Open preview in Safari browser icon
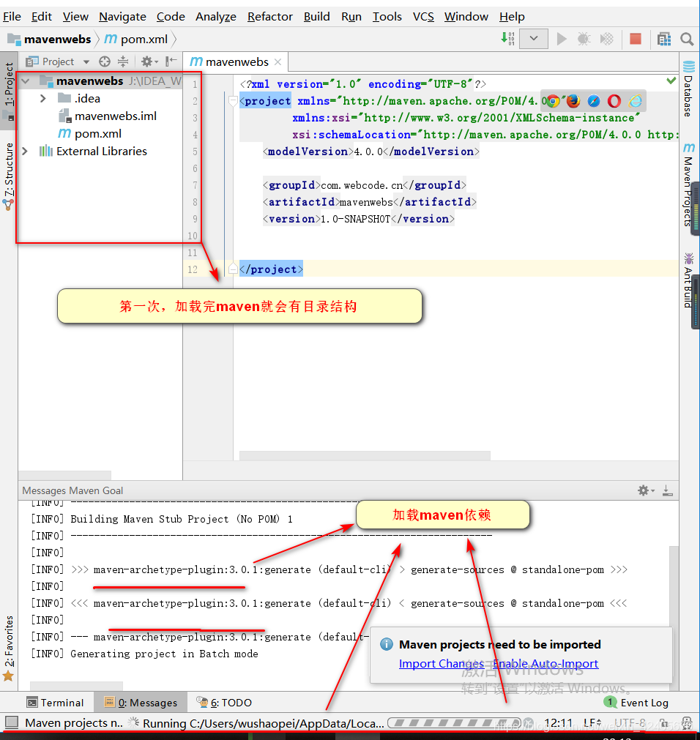700x740 pixels. point(594,101)
